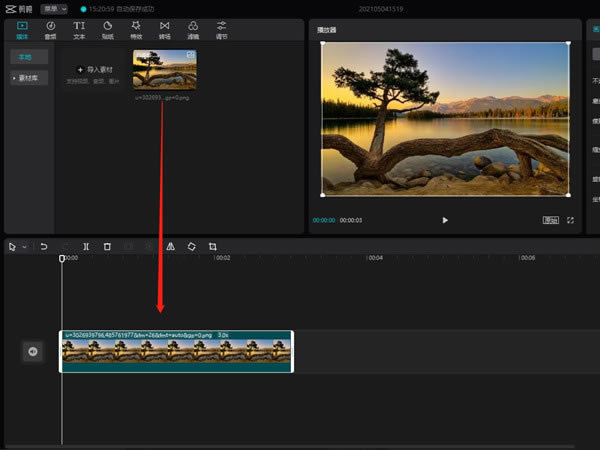Click the mirror flip icon in timeline toolbar
The width and height of the screenshot is (600, 450).
(x=170, y=246)
